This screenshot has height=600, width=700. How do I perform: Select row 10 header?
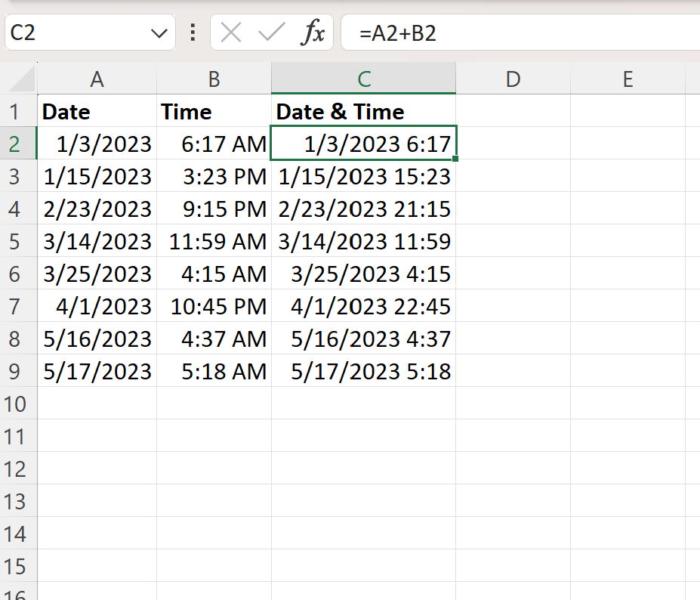coord(18,404)
